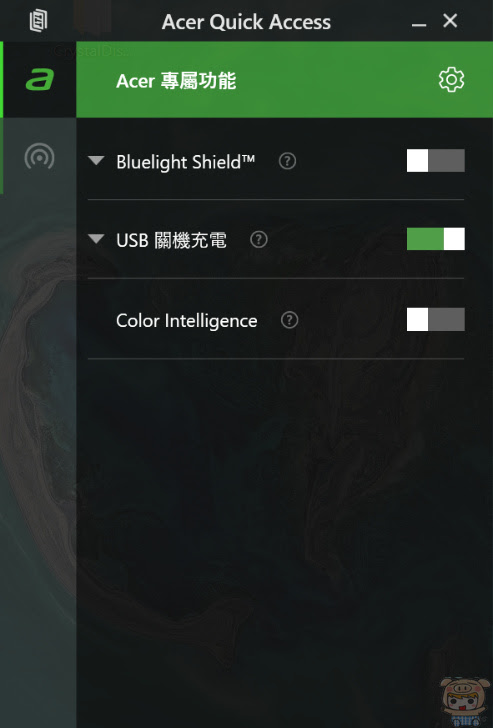Close the Acer Quick Access window

pyautogui.click(x=450, y=21)
